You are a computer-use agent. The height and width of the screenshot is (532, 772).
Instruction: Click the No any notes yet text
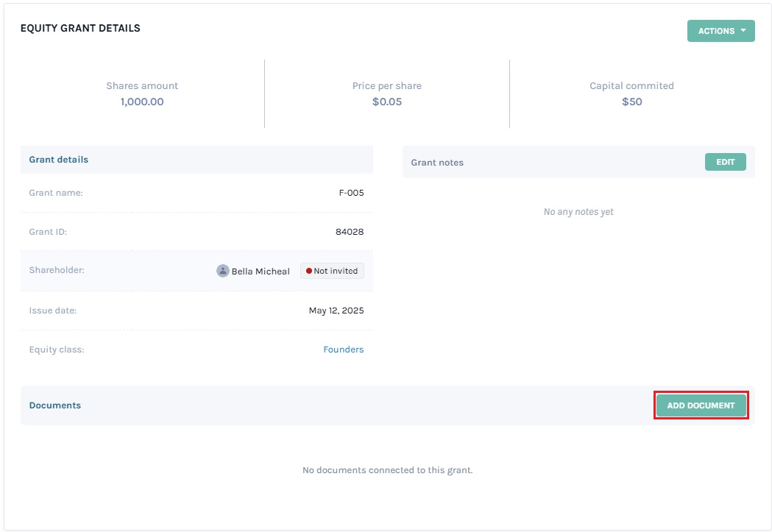coord(578,212)
